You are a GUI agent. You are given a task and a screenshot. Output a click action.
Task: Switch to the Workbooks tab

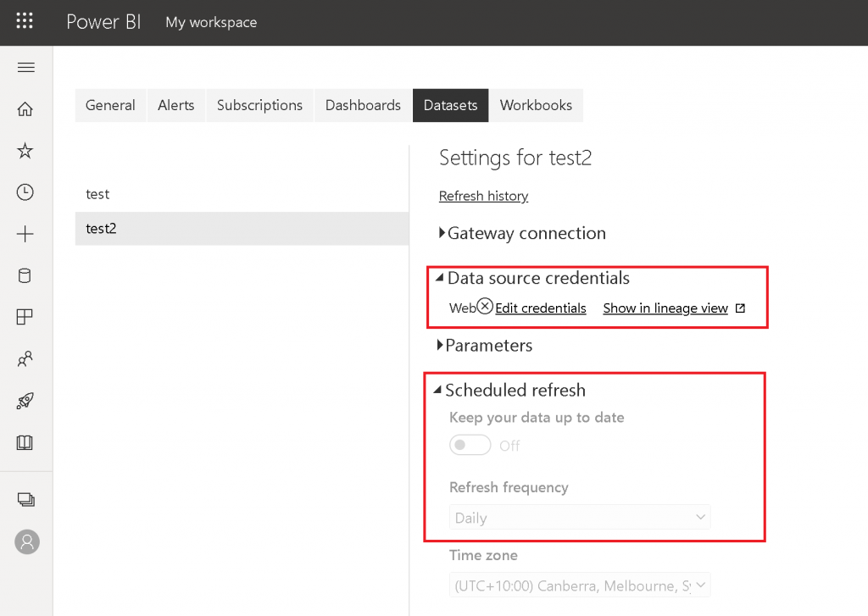[x=536, y=105]
